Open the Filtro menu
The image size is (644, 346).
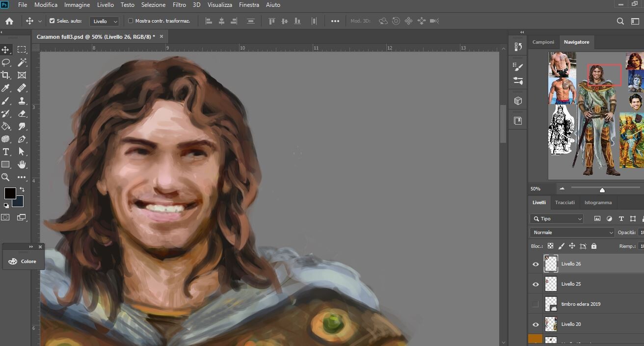pyautogui.click(x=179, y=5)
